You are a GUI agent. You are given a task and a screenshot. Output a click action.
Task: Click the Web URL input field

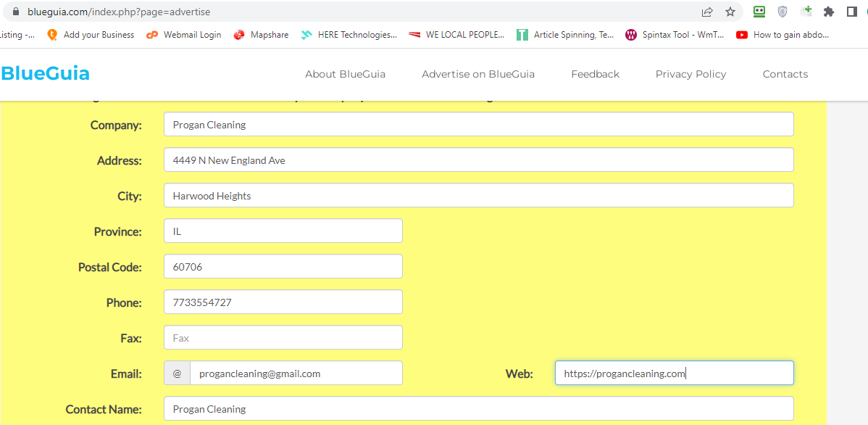pyautogui.click(x=675, y=373)
